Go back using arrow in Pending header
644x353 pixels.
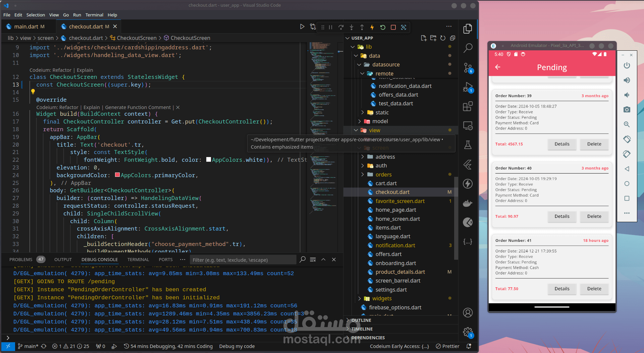point(498,67)
